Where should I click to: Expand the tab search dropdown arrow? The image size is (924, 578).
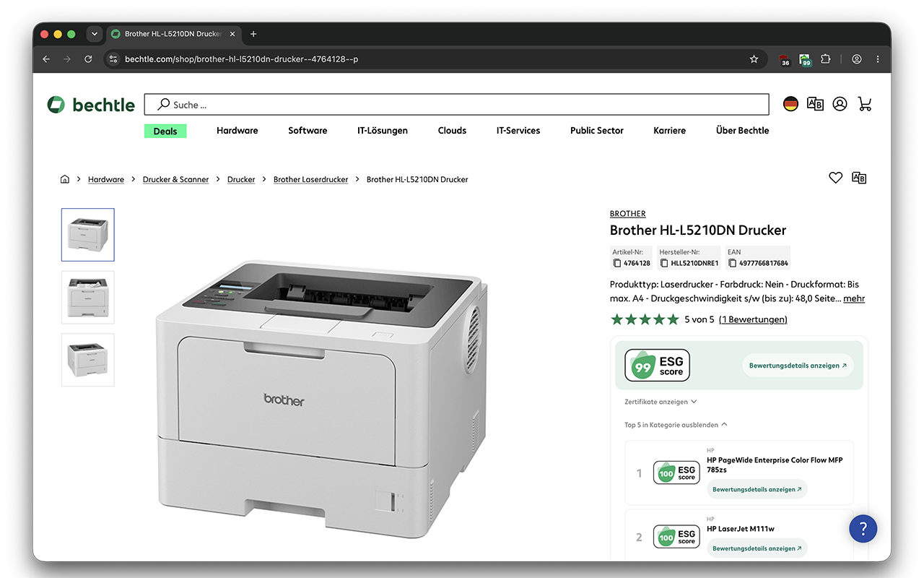94,34
